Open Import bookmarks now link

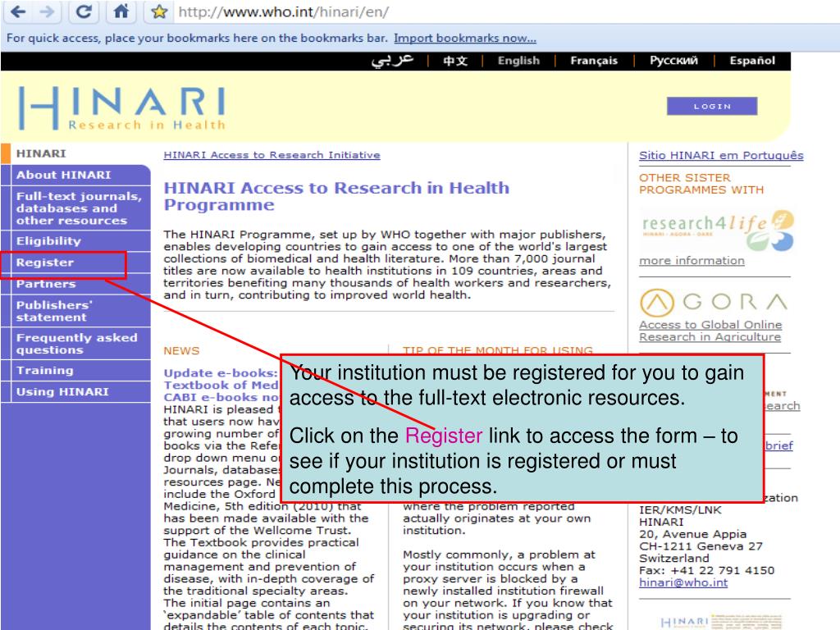point(465,38)
